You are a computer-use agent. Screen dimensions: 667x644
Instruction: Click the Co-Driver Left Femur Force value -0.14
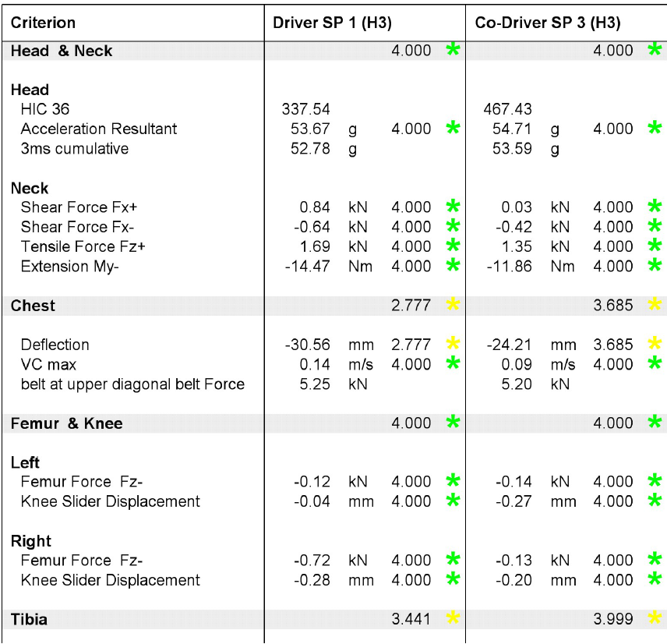pyautogui.click(x=513, y=482)
